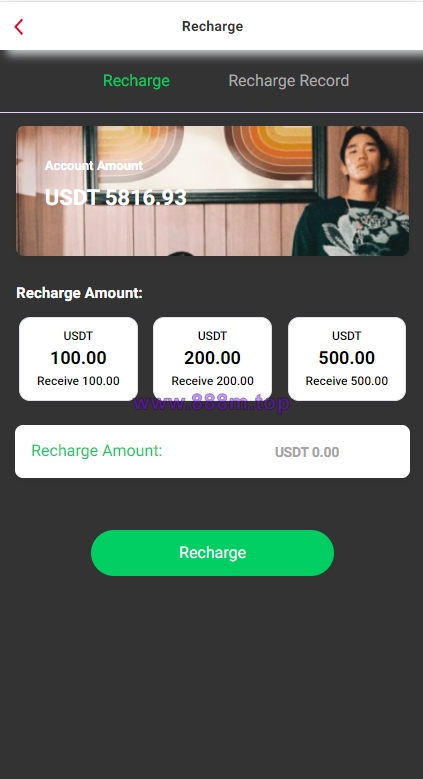Click the USDT 5816.93 account balance
The width and height of the screenshot is (423, 779).
[115, 198]
